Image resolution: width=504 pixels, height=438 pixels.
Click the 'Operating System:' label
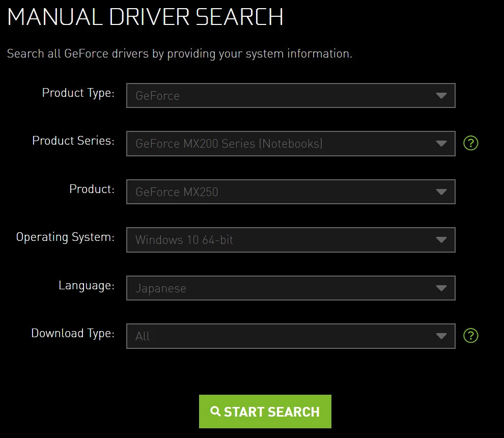coord(65,237)
